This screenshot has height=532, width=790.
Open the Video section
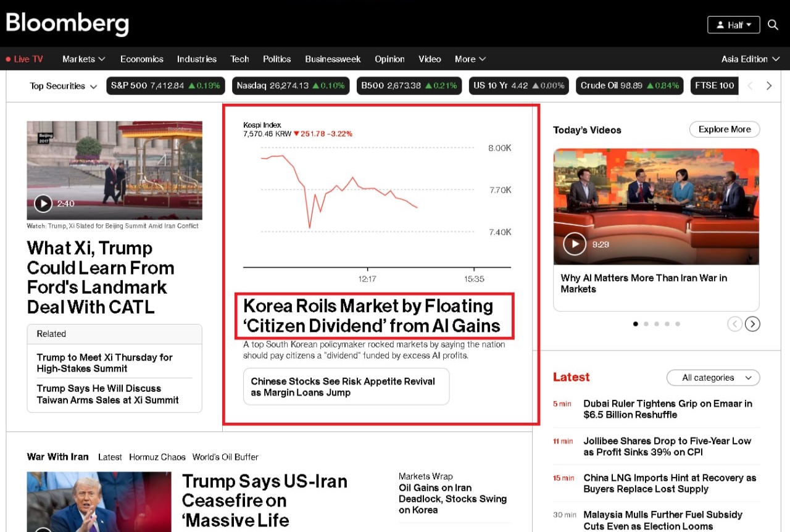[430, 59]
